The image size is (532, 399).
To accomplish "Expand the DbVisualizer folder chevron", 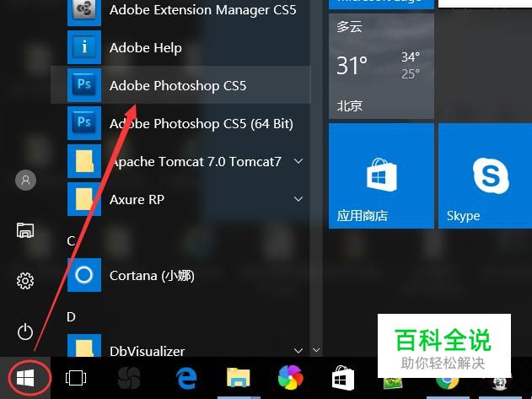I will tap(298, 350).
